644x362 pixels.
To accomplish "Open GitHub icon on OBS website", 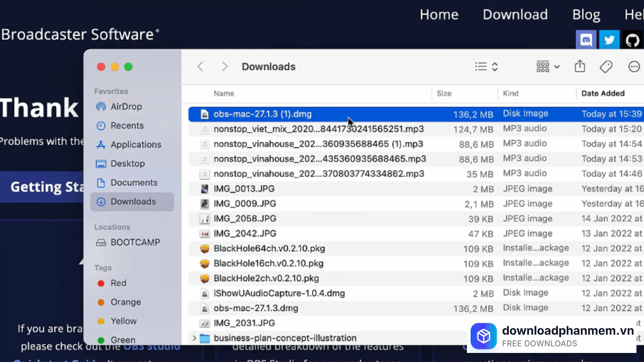I will [633, 40].
